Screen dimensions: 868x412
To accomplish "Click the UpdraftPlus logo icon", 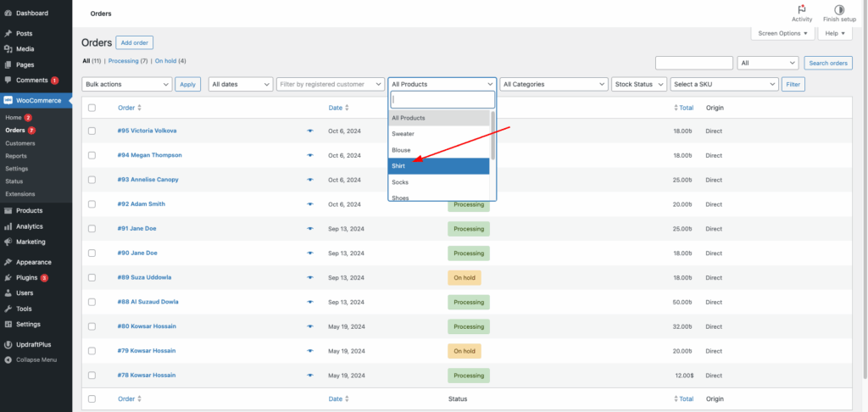I will tap(8, 344).
